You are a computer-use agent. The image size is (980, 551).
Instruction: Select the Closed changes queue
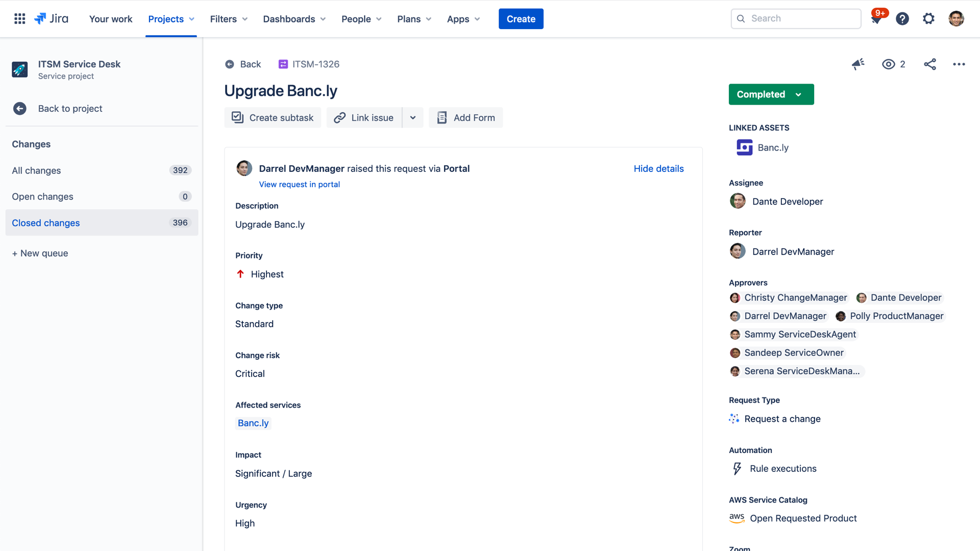tap(102, 223)
